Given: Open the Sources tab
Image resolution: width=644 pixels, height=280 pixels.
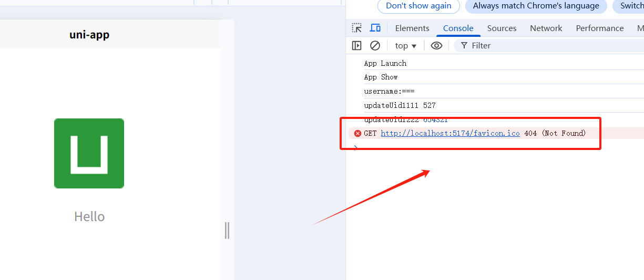Looking at the screenshot, I should 502,28.
